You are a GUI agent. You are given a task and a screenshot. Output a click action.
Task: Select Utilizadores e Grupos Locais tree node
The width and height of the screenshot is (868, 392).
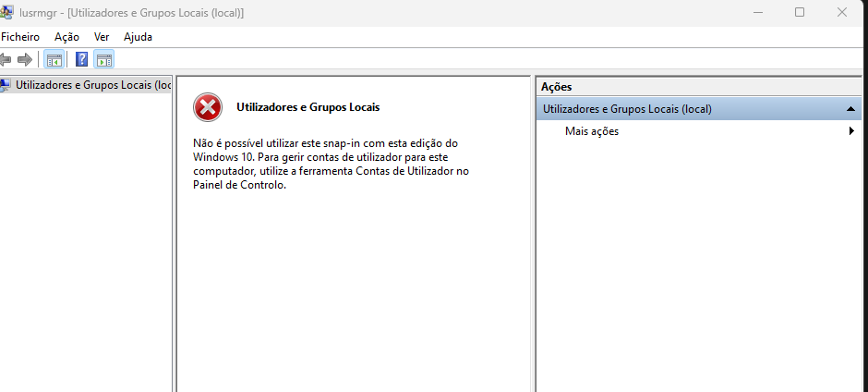(86, 85)
